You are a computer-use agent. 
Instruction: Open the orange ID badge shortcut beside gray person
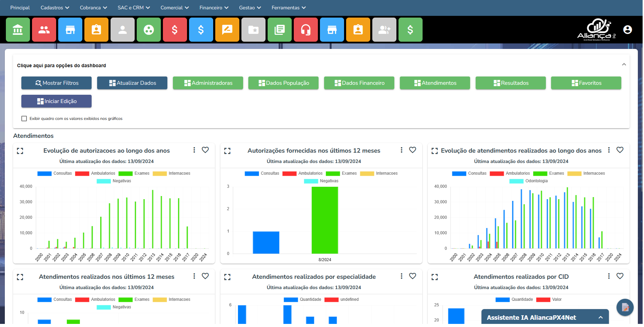(96, 30)
